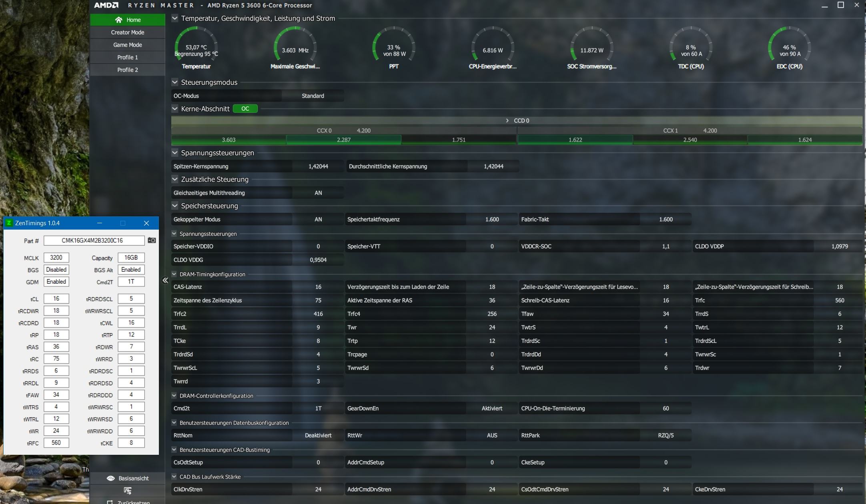Click the OC-Modus Standard value

pos(313,96)
